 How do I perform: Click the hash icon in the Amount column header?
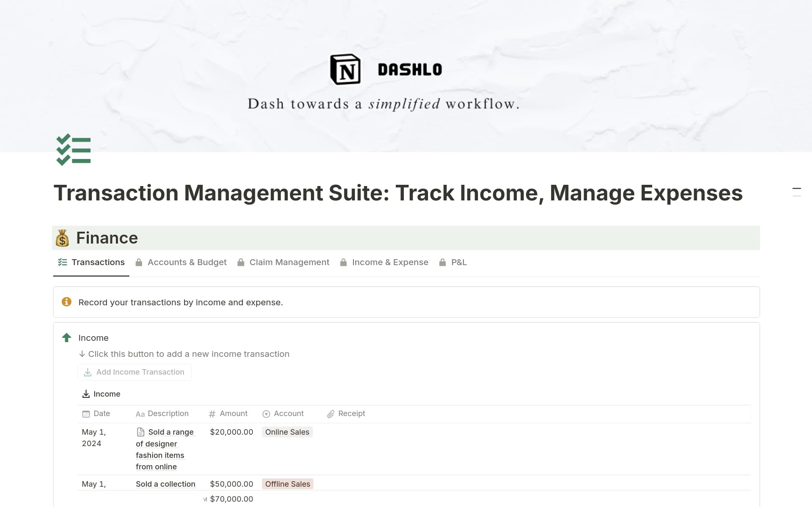[x=212, y=414]
